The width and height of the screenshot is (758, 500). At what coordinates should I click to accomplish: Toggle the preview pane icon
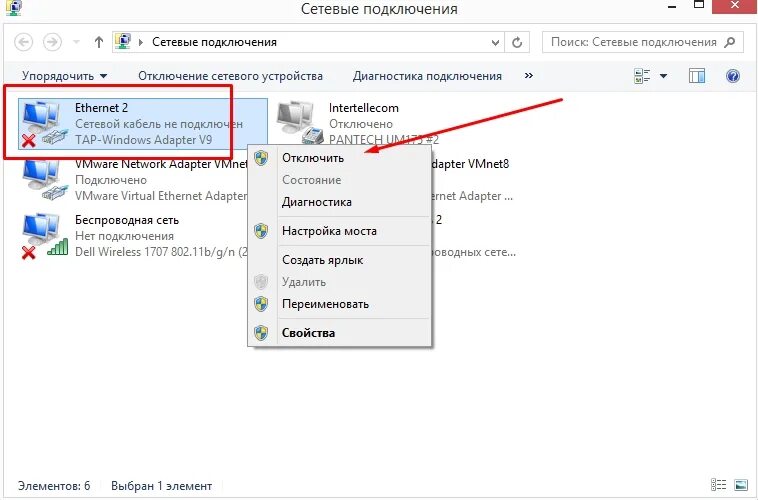tap(697, 76)
